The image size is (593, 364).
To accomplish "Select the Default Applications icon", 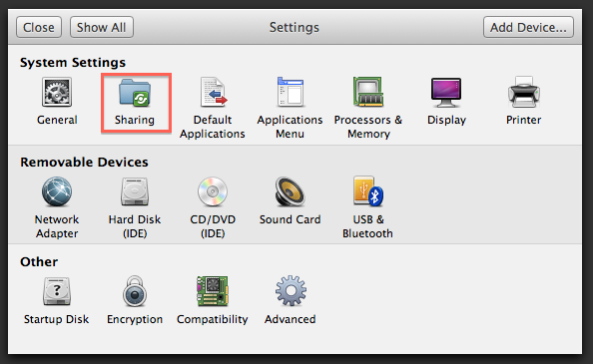I will point(213,92).
